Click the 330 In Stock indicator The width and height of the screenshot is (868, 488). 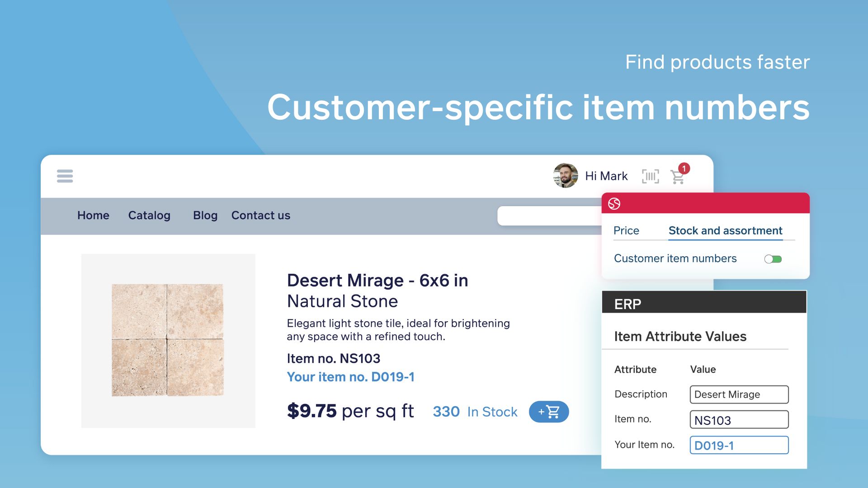pyautogui.click(x=475, y=412)
